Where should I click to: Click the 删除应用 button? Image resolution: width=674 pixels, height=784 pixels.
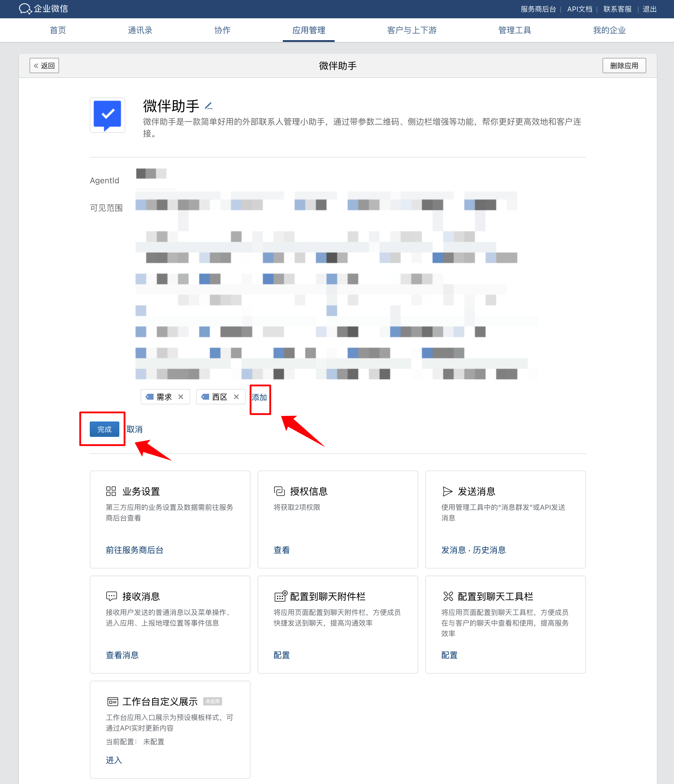624,66
